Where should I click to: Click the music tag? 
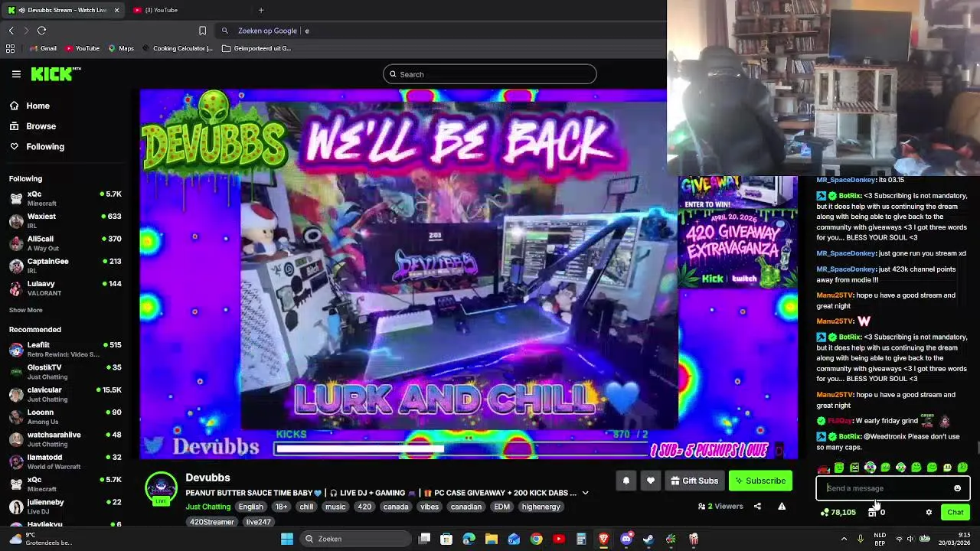point(335,507)
